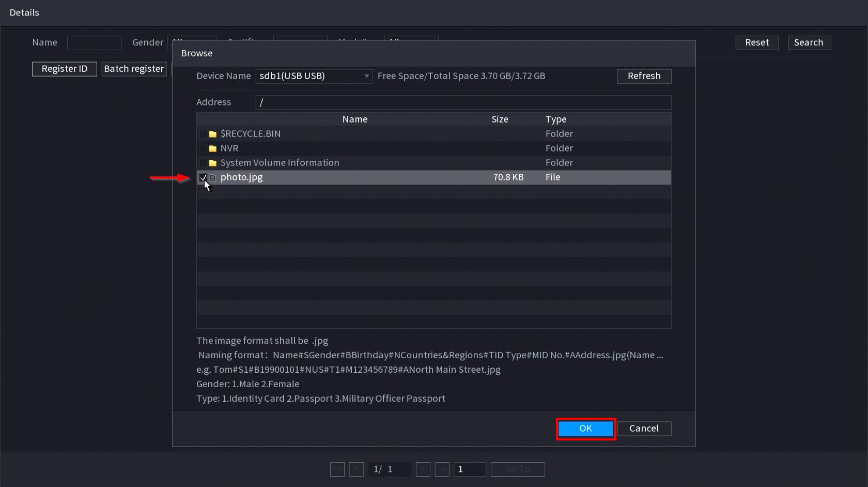Viewport: 868px width, 487px height.
Task: Check the NVR folder checkbox
Action: point(203,148)
